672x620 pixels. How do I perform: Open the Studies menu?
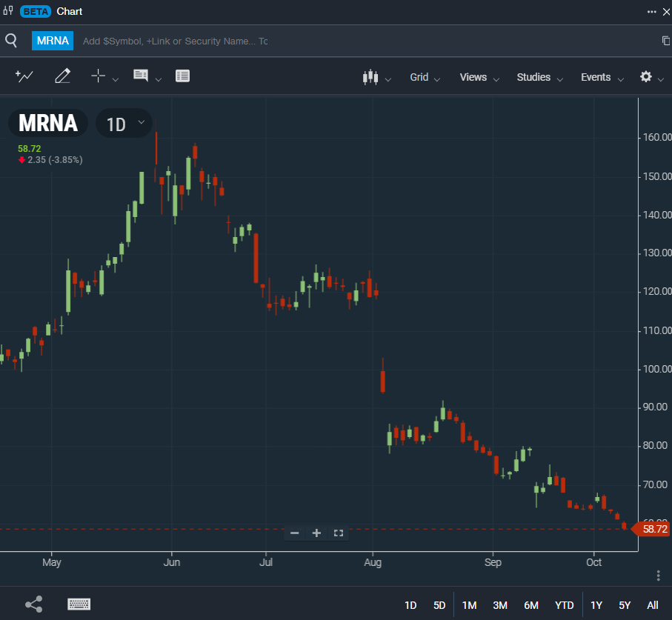[539, 77]
